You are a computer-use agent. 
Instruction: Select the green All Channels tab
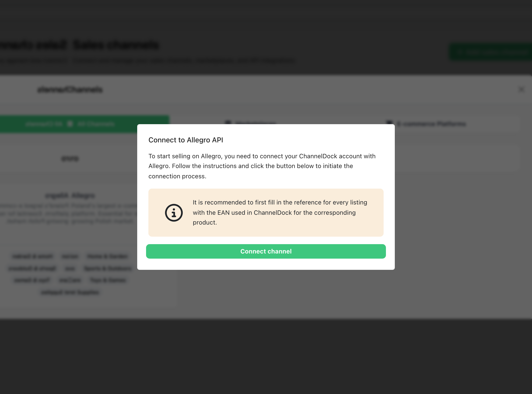click(85, 124)
